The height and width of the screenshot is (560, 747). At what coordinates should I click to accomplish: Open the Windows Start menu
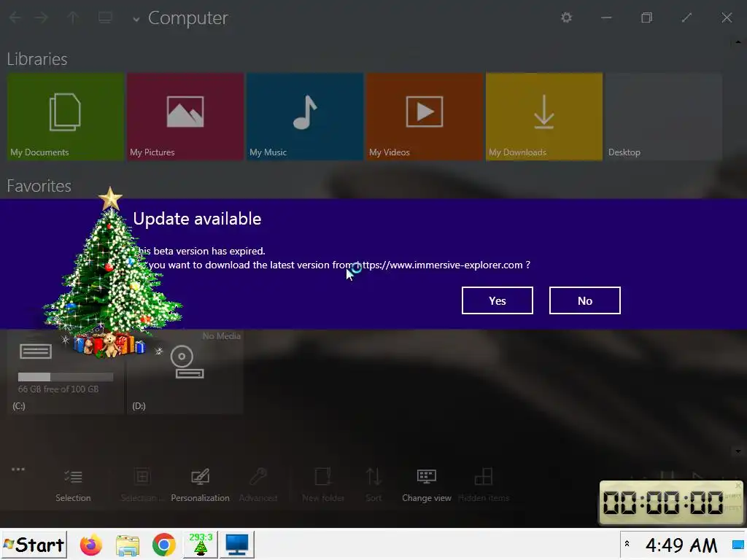[x=34, y=545]
